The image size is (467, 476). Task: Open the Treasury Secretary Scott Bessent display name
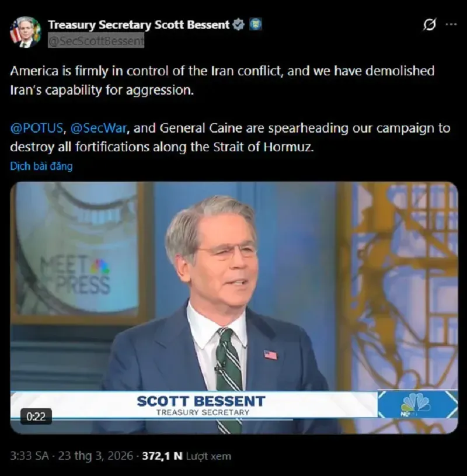coord(139,25)
